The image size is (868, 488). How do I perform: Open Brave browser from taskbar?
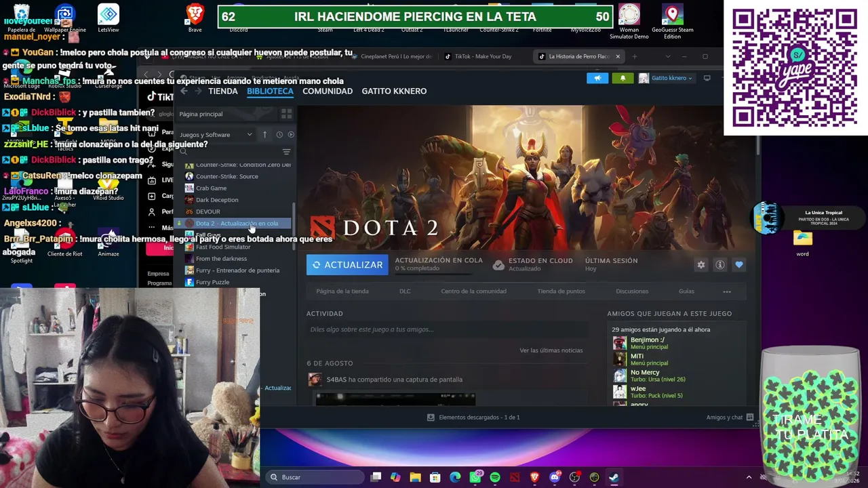(x=534, y=477)
